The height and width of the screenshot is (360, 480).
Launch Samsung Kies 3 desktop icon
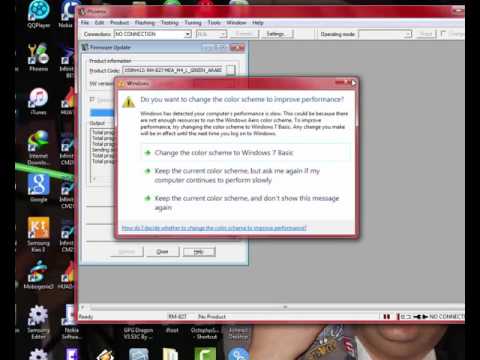(x=38, y=234)
